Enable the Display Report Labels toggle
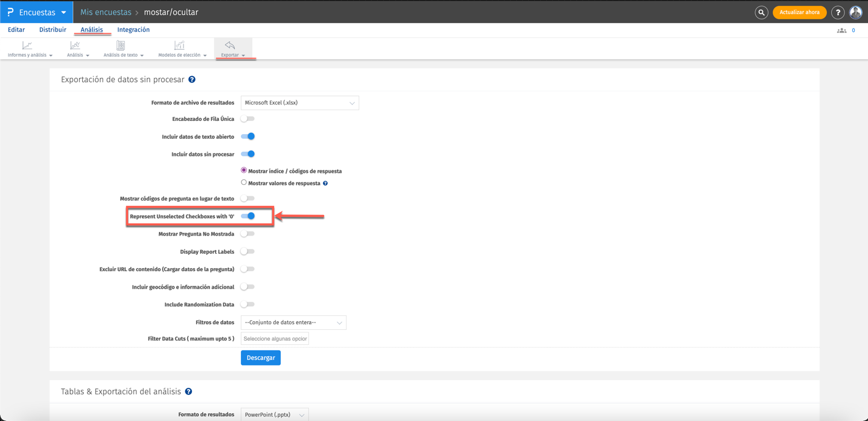This screenshot has height=421, width=868. click(247, 251)
